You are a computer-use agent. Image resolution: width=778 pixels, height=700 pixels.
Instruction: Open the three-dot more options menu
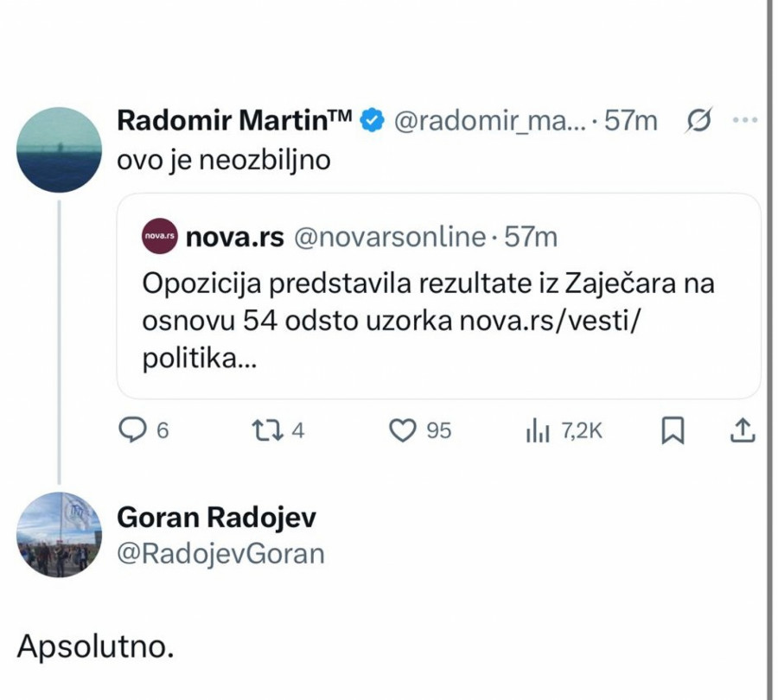[743, 122]
